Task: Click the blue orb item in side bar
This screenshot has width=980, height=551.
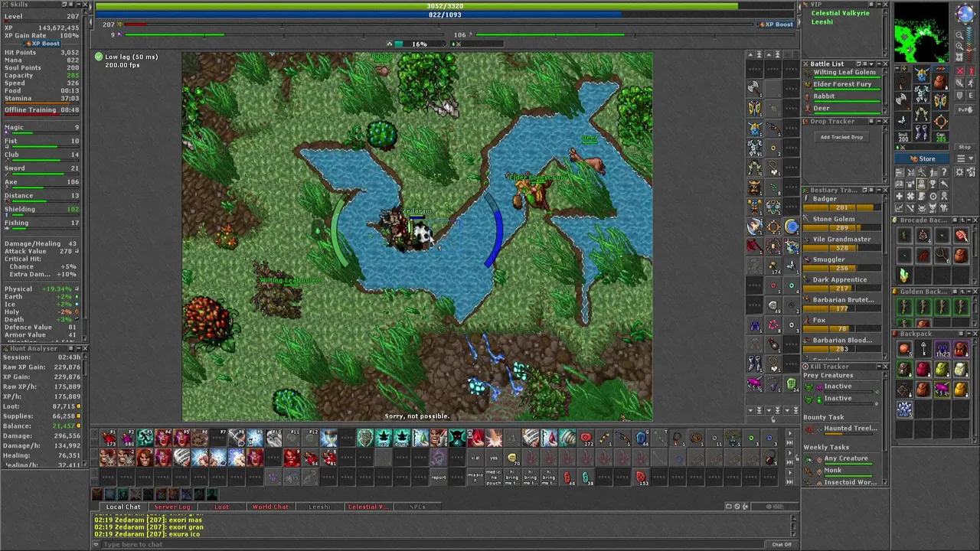Action: coord(792,226)
